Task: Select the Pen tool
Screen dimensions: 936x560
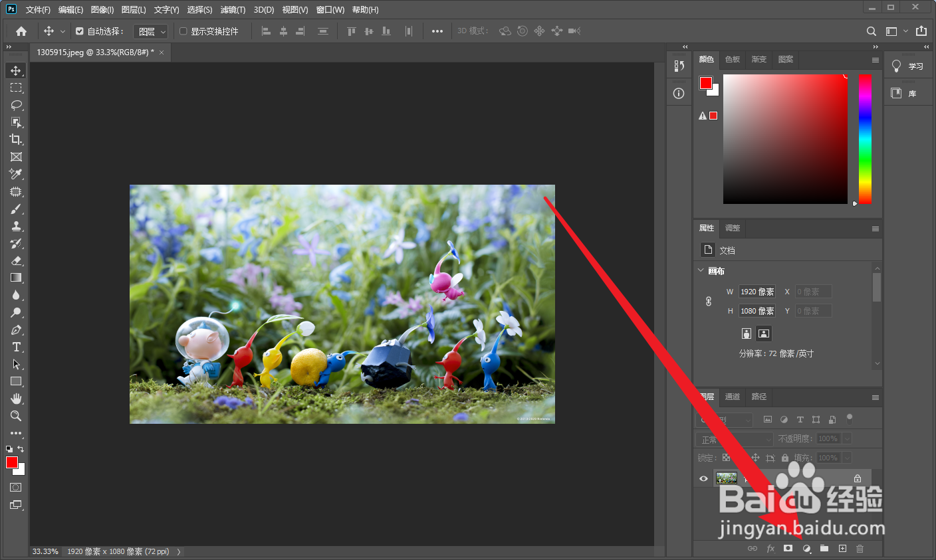Action: [x=16, y=329]
